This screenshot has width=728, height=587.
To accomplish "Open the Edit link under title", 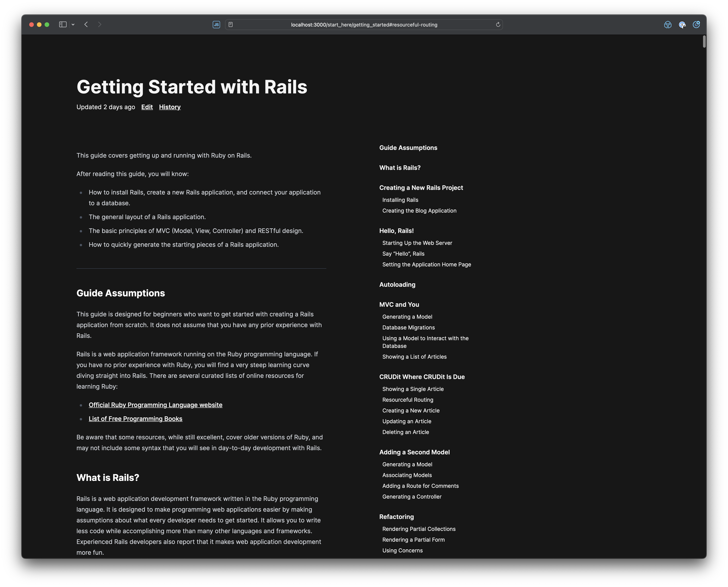I will (147, 107).
